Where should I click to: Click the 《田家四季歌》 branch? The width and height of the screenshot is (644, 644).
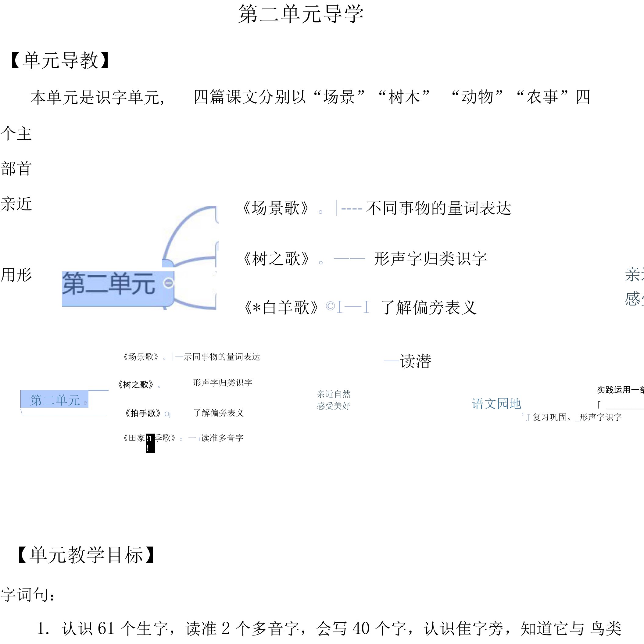[149, 438]
